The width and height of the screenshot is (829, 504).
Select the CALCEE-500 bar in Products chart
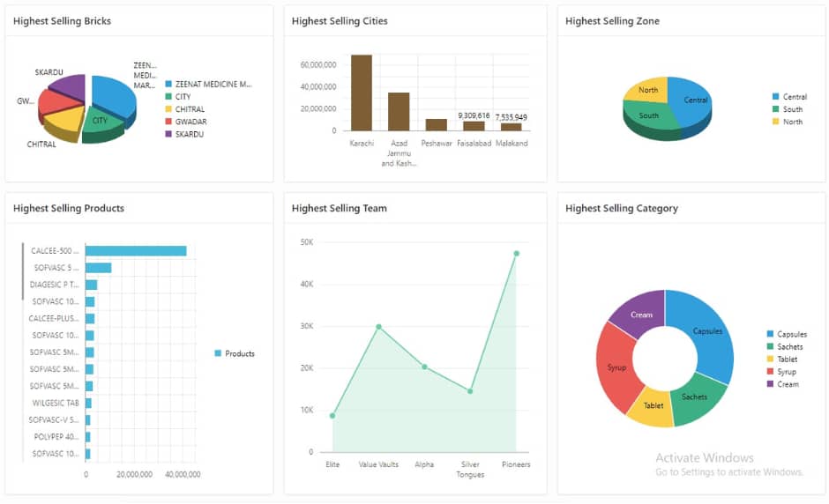[136, 251]
